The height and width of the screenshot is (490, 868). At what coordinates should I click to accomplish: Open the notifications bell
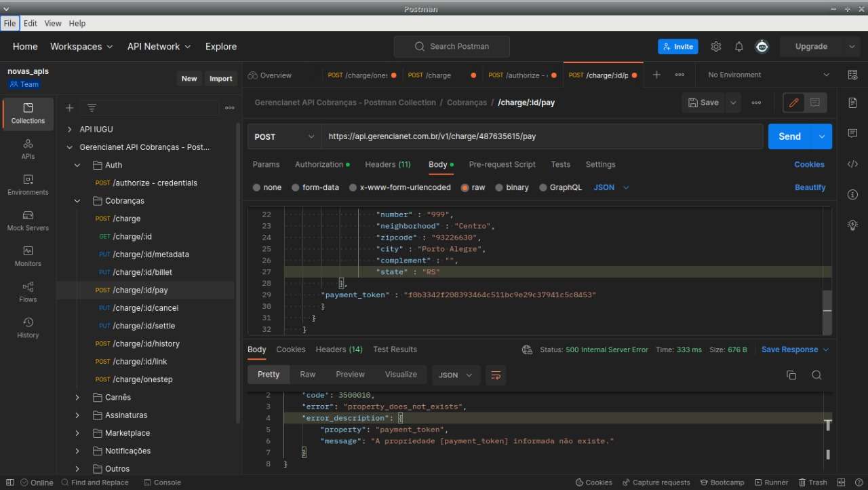coord(739,47)
